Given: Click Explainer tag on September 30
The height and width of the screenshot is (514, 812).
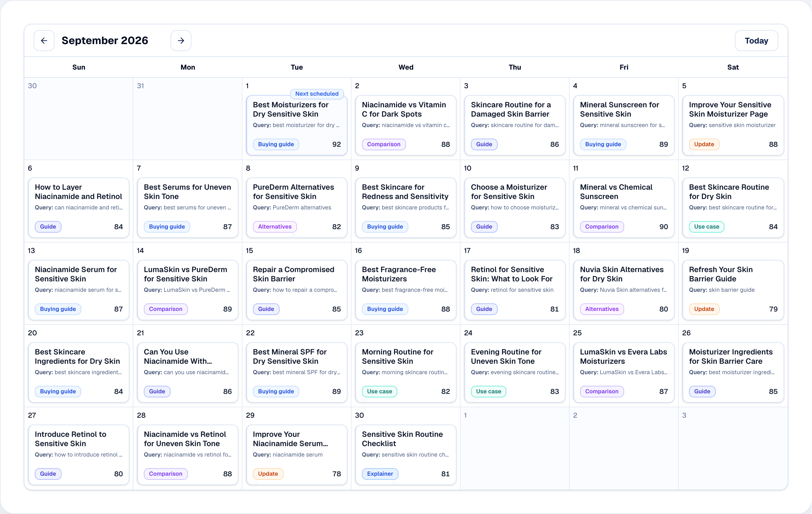Looking at the screenshot, I should pos(380,473).
